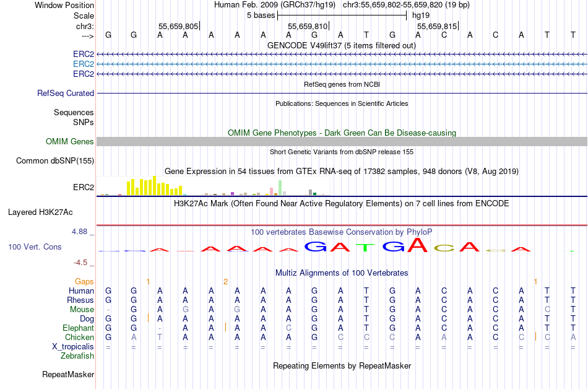Select the light blue ERC2 transcript label

click(84, 64)
